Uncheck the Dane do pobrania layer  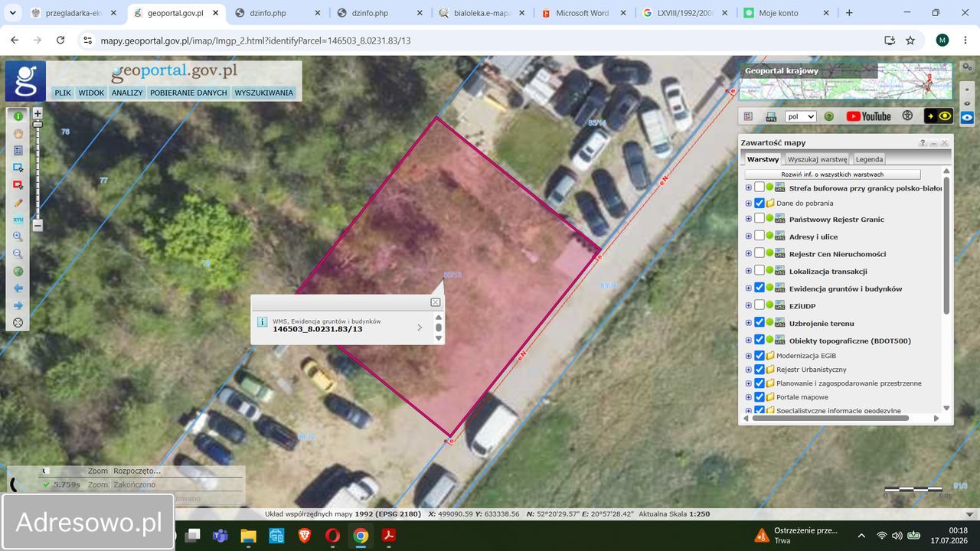click(759, 204)
